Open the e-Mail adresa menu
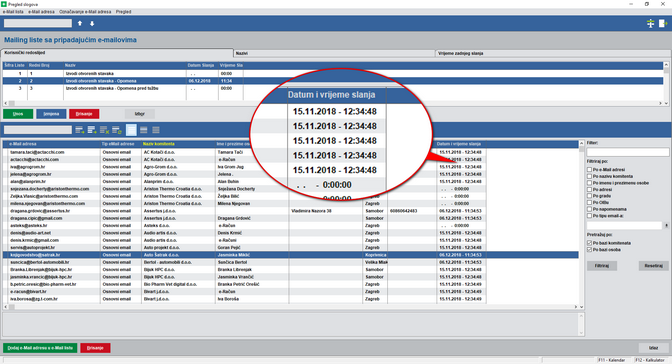 [41, 12]
